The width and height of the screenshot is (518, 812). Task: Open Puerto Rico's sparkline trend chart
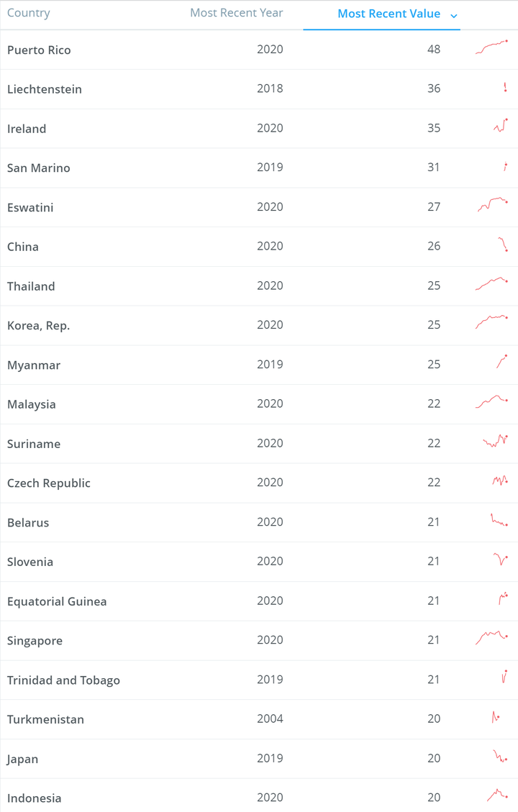pyautogui.click(x=492, y=47)
